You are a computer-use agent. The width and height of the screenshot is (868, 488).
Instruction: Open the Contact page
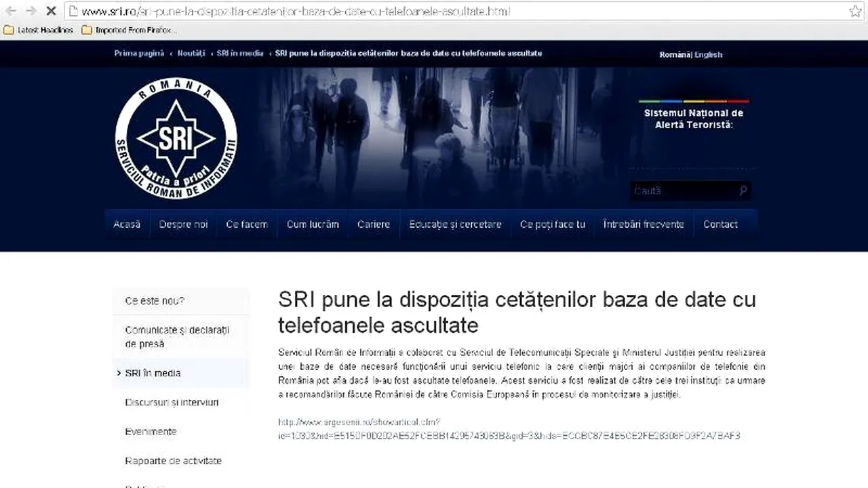(720, 224)
